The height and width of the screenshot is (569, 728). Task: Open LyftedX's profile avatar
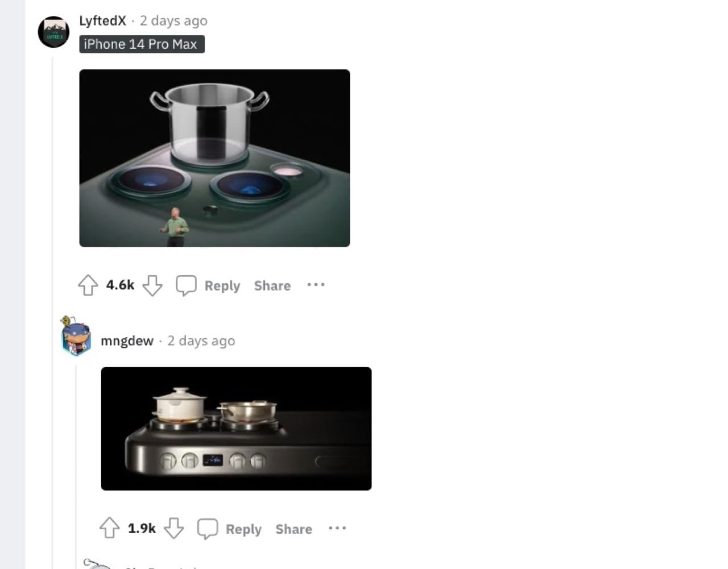tap(53, 32)
